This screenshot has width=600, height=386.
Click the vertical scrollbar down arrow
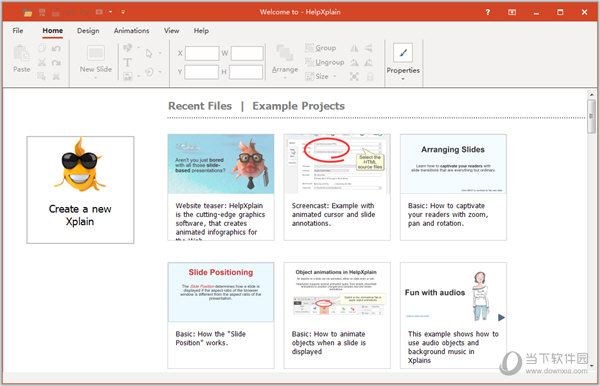click(x=592, y=366)
